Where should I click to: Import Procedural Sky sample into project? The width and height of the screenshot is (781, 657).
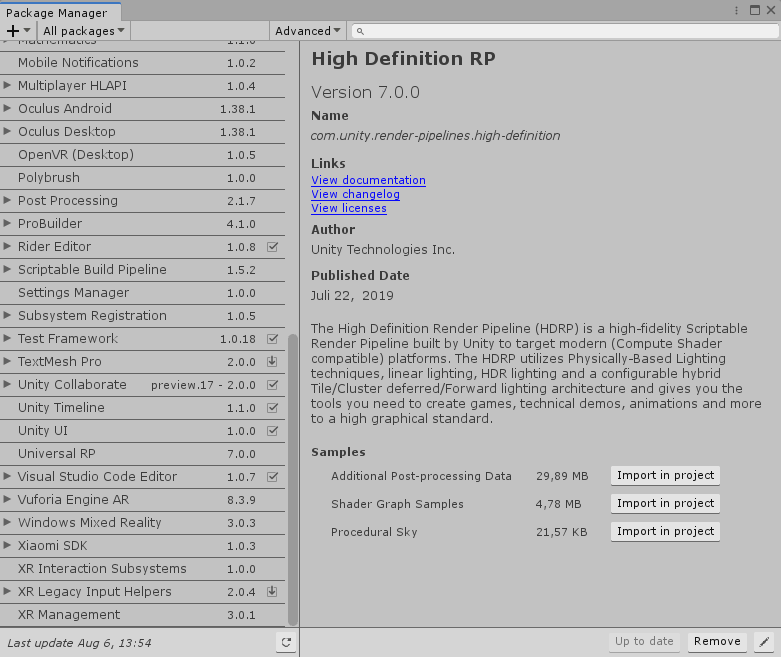coord(665,531)
